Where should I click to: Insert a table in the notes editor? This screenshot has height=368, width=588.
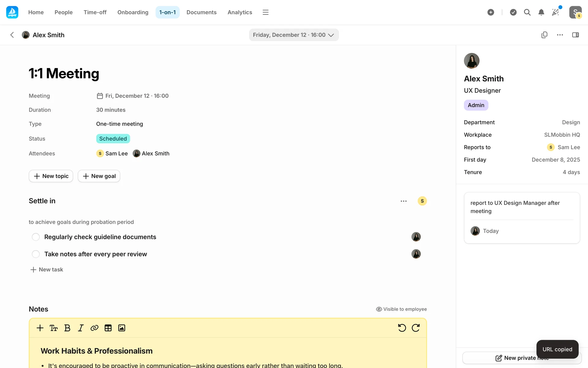[x=108, y=328]
